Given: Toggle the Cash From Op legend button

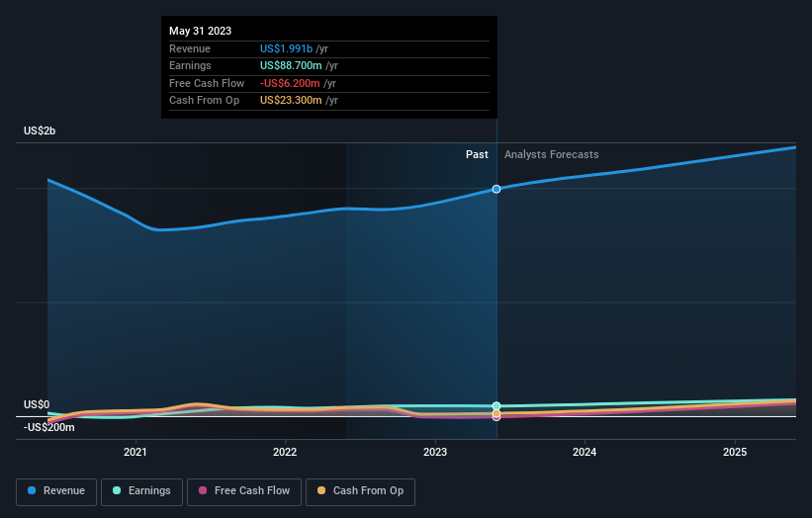Looking at the screenshot, I should [x=360, y=491].
